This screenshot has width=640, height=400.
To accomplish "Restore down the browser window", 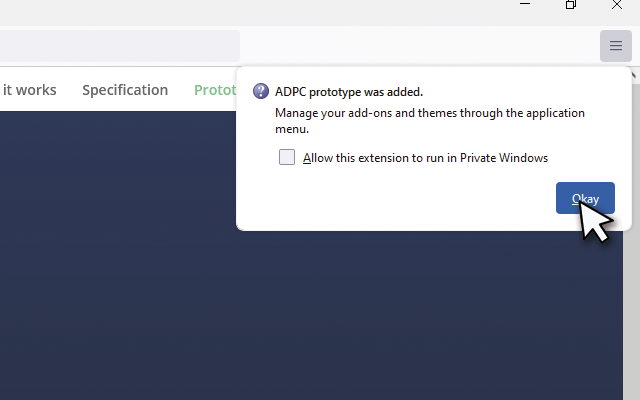I will point(571,4).
